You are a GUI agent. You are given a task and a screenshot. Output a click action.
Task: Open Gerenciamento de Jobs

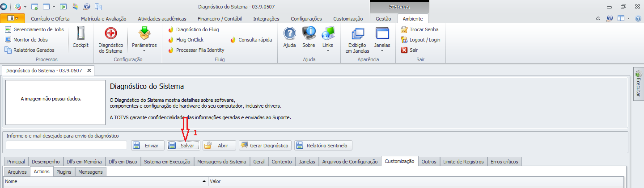pyautogui.click(x=34, y=29)
